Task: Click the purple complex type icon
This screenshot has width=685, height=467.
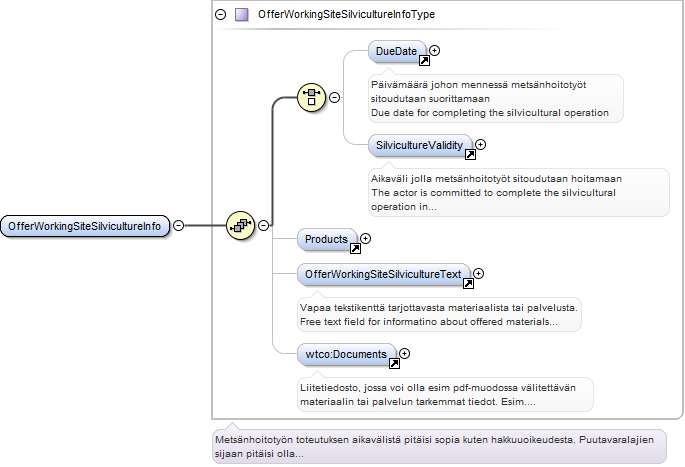Action: [x=242, y=14]
